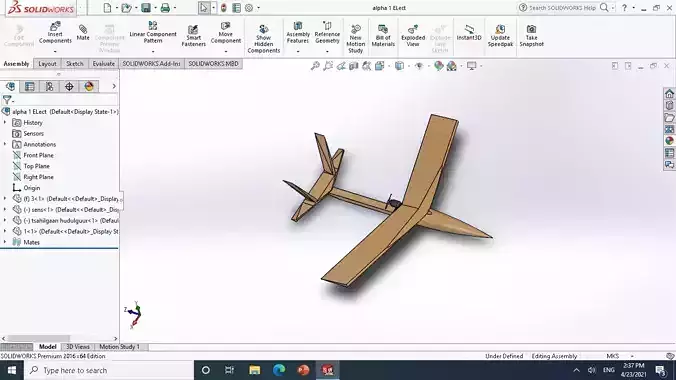The height and width of the screenshot is (380, 676).
Task: Select the Model bottom tab
Action: click(47, 347)
